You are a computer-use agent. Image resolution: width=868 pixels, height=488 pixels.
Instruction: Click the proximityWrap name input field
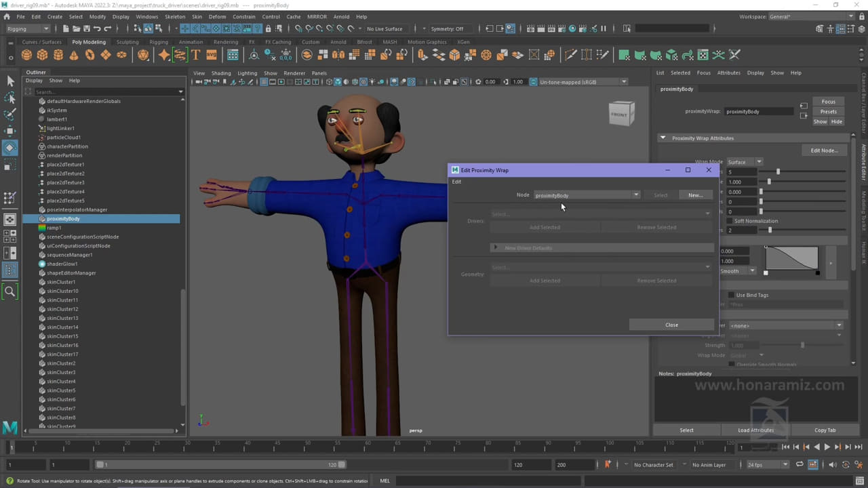click(x=758, y=111)
